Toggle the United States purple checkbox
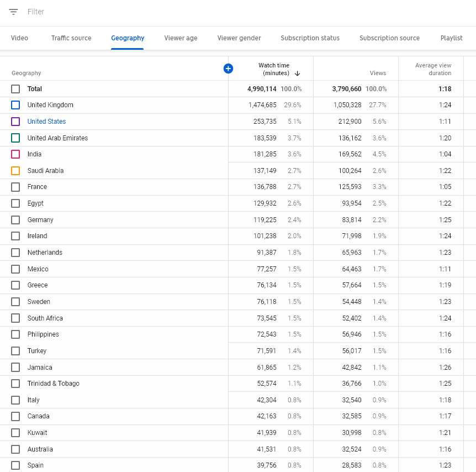 pos(15,122)
